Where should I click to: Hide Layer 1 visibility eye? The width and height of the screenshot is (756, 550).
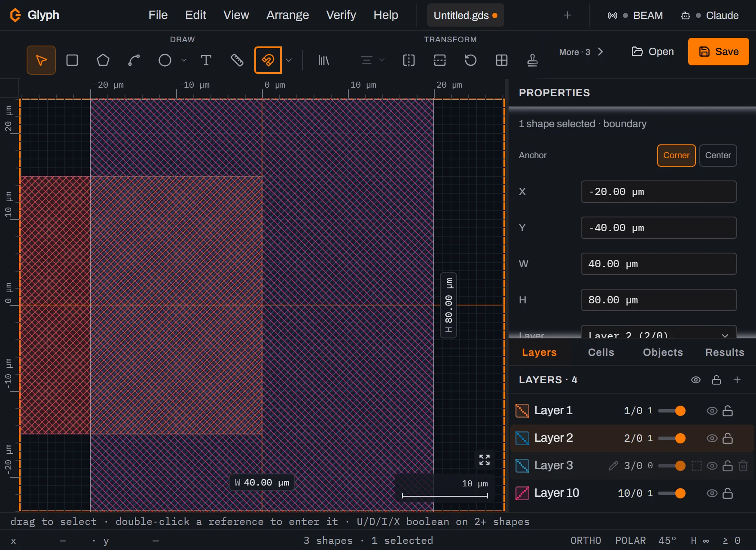pos(712,411)
